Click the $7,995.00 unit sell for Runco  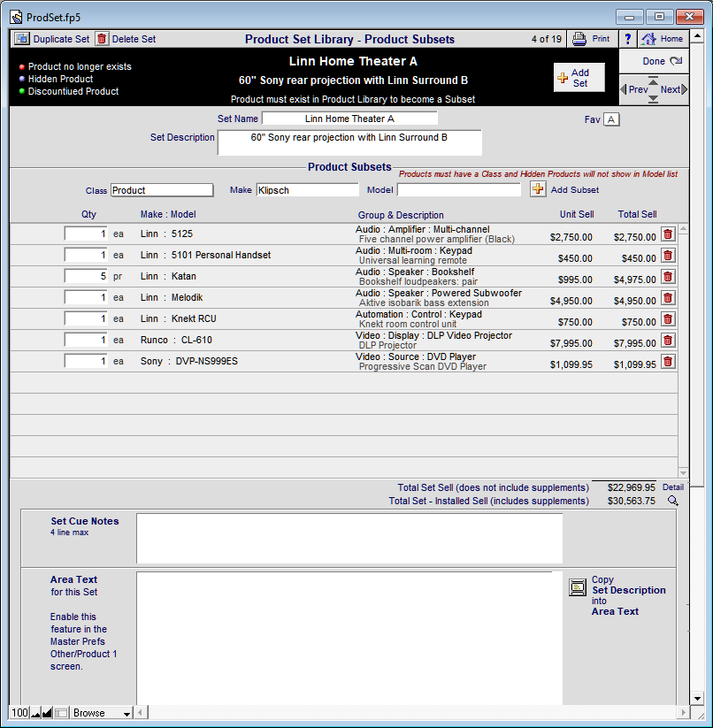coord(571,343)
